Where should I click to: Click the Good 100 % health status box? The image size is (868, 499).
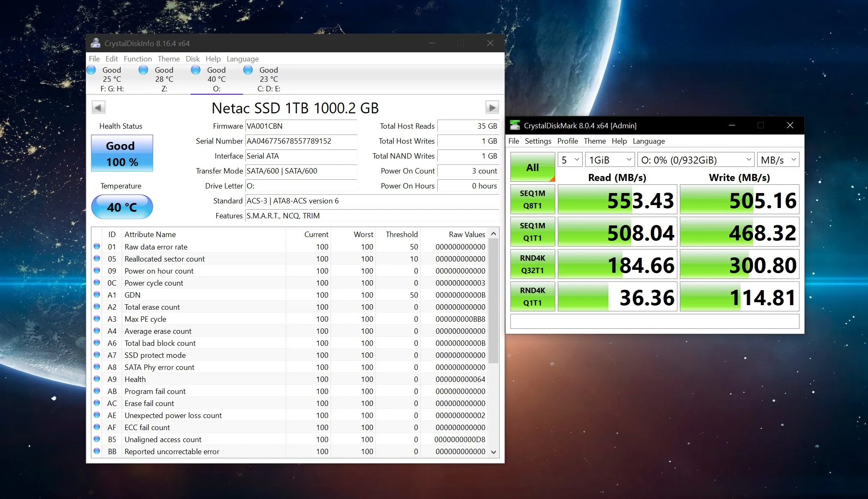point(122,154)
